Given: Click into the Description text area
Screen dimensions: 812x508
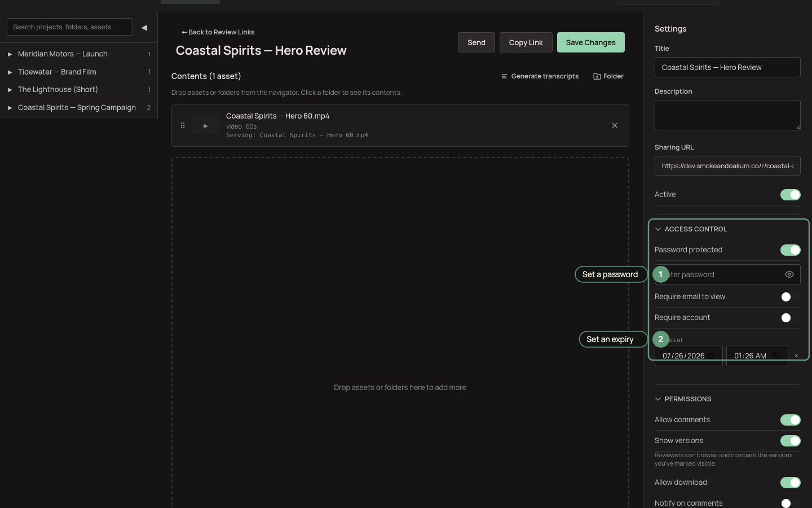Looking at the screenshot, I should (727, 115).
